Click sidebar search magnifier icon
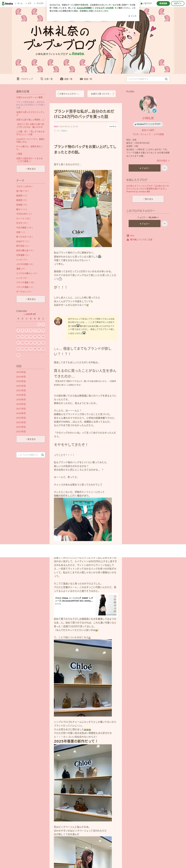Viewport: 186px width, 868px height. pyautogui.click(x=43, y=455)
